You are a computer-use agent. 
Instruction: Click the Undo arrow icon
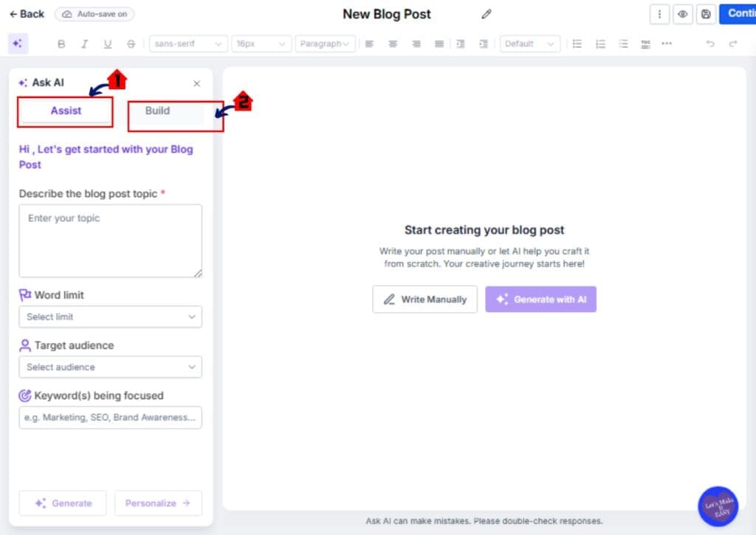[710, 44]
